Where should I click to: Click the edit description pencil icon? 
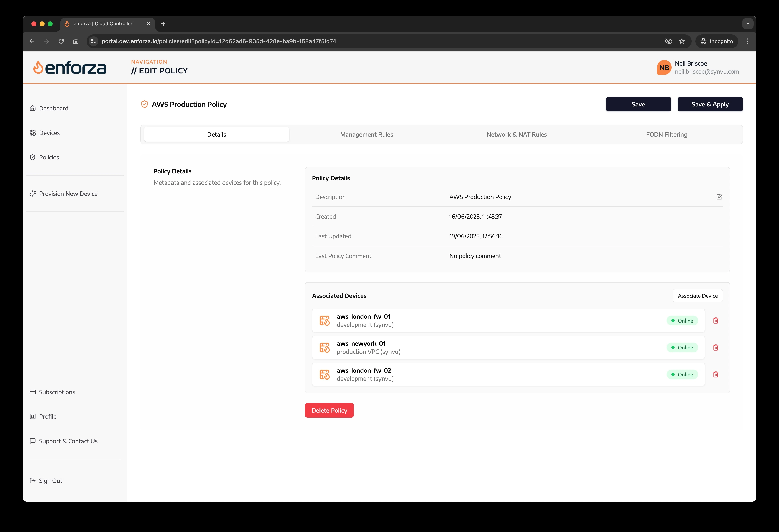pyautogui.click(x=719, y=197)
